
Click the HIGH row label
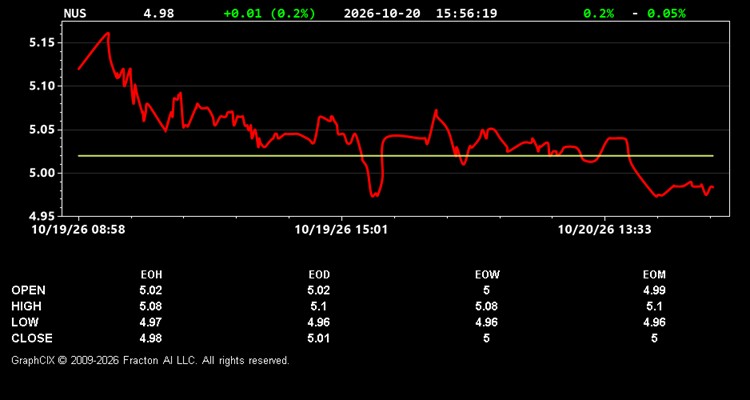[26, 306]
